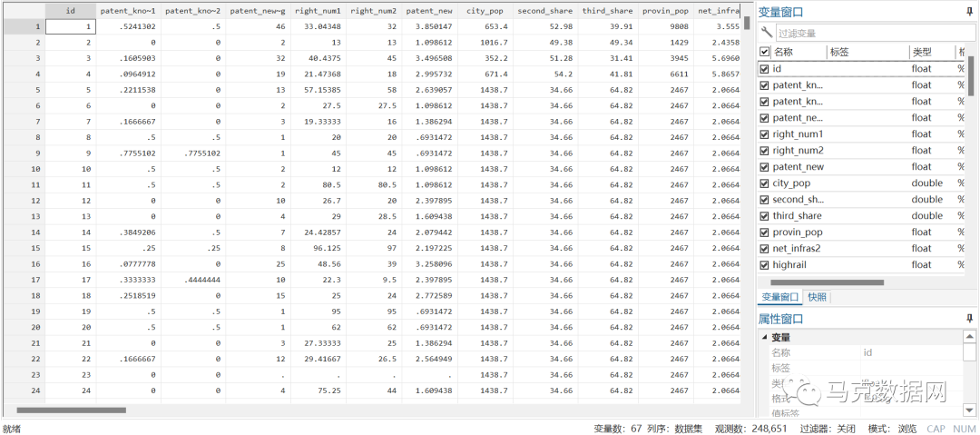The width and height of the screenshot is (980, 435).
Task: Select the provin_pop data column header
Action: point(665,11)
